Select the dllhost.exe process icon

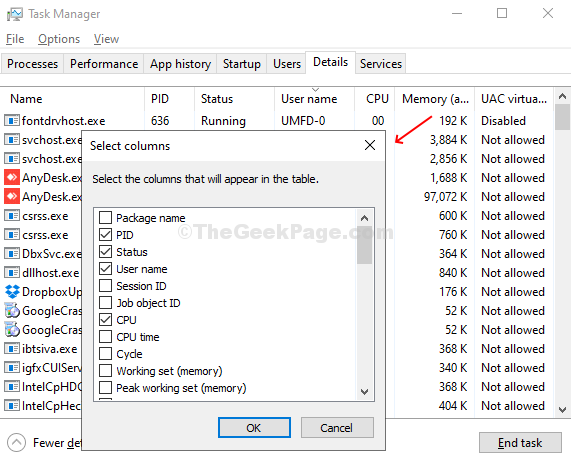pos(12,272)
